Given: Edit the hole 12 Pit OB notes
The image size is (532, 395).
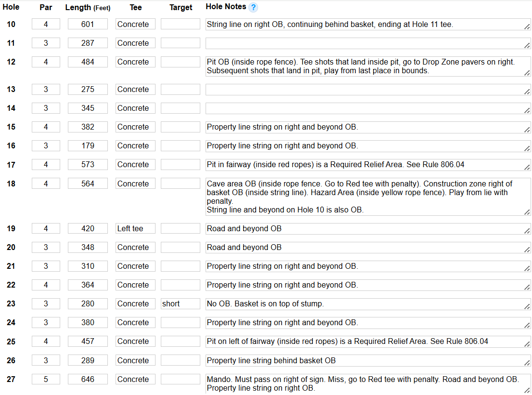Looking at the screenshot, I should click(366, 66).
